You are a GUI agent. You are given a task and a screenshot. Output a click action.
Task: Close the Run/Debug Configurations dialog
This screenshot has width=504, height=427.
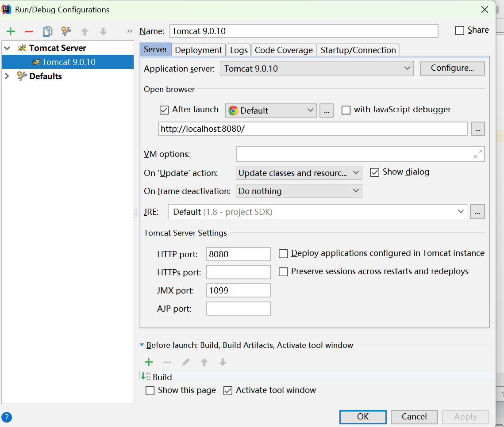[x=485, y=10]
